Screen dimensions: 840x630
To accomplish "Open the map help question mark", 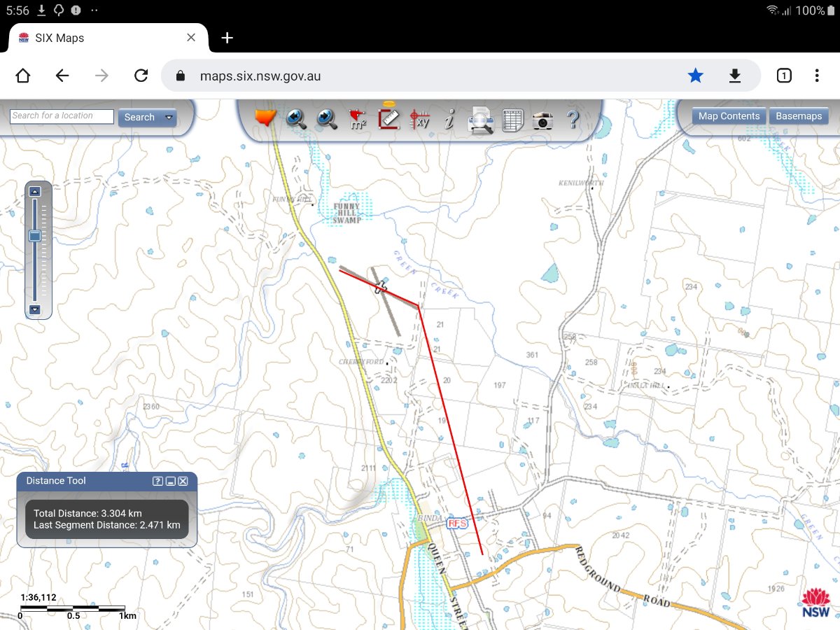I will tap(573, 119).
